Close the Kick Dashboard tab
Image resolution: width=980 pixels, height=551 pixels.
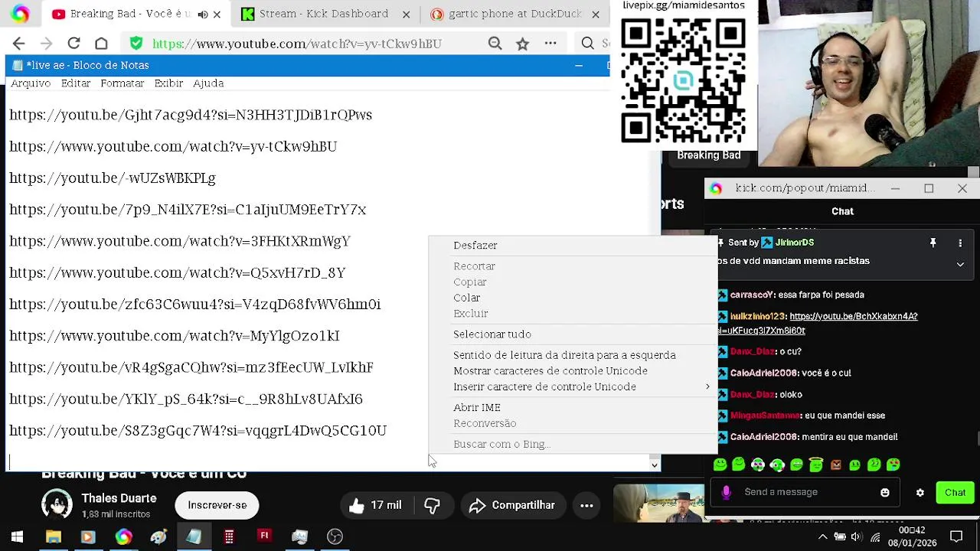(406, 14)
